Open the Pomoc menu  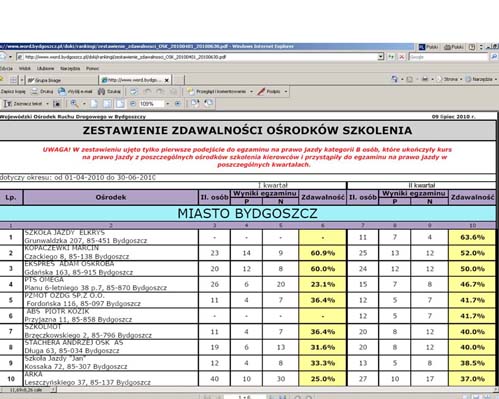pyautogui.click(x=92, y=68)
